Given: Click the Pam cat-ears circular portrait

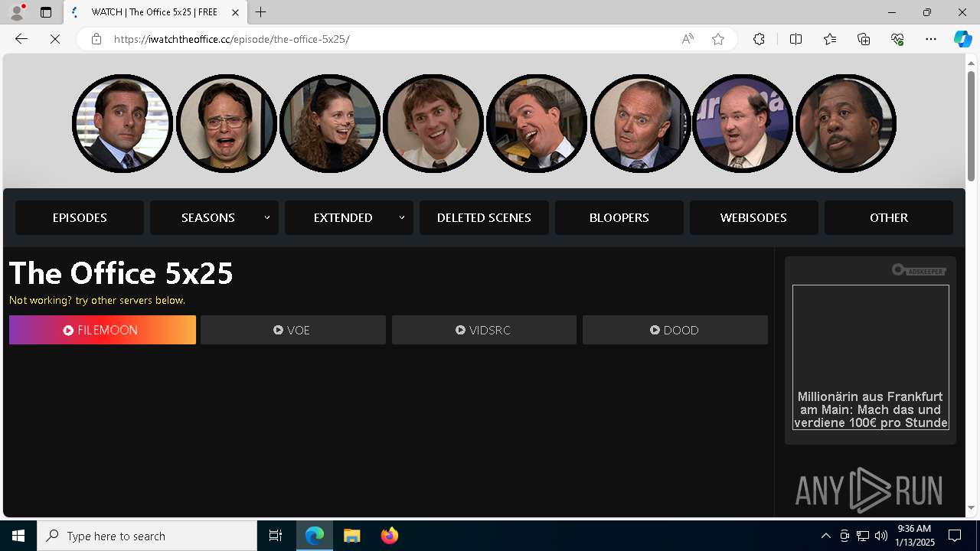Looking at the screenshot, I should (329, 123).
